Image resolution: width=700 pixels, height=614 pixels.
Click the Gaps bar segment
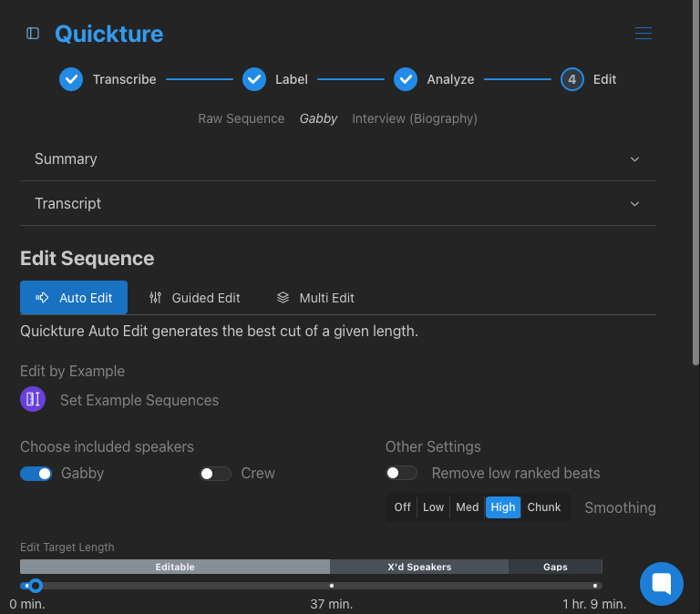coord(555,567)
